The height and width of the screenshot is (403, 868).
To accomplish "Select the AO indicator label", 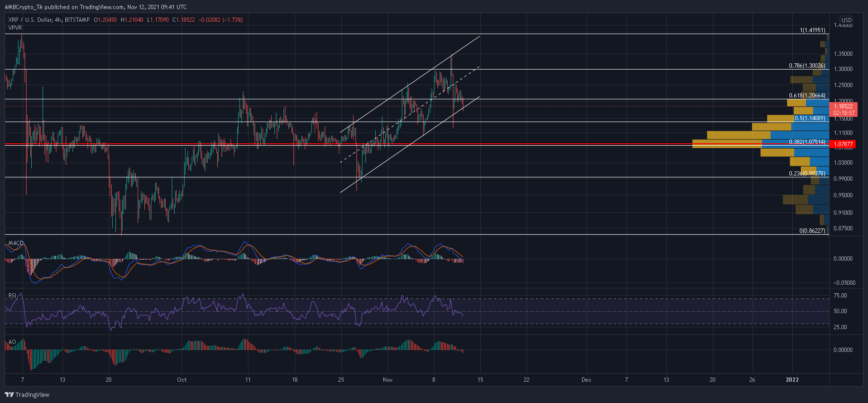I will 12,342.
